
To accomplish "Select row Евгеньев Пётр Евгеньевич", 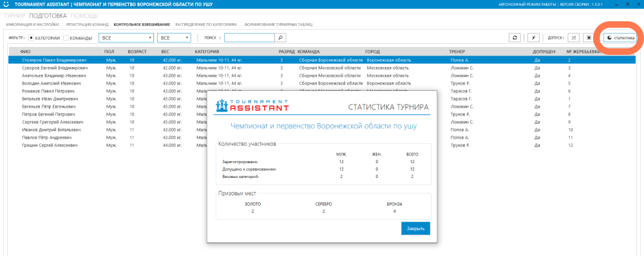I will (322, 106).
